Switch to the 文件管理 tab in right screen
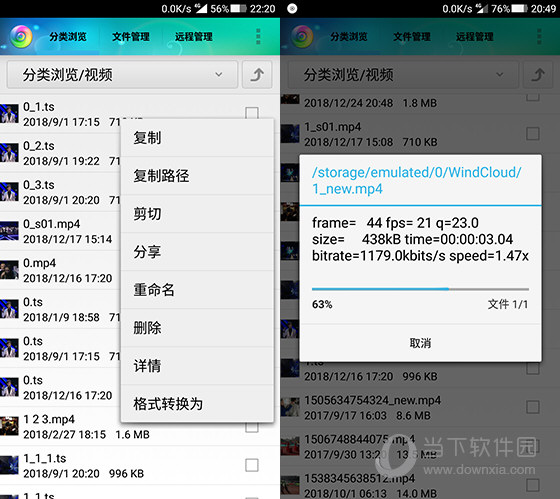The height and width of the screenshot is (499, 560). pyautogui.click(x=412, y=36)
